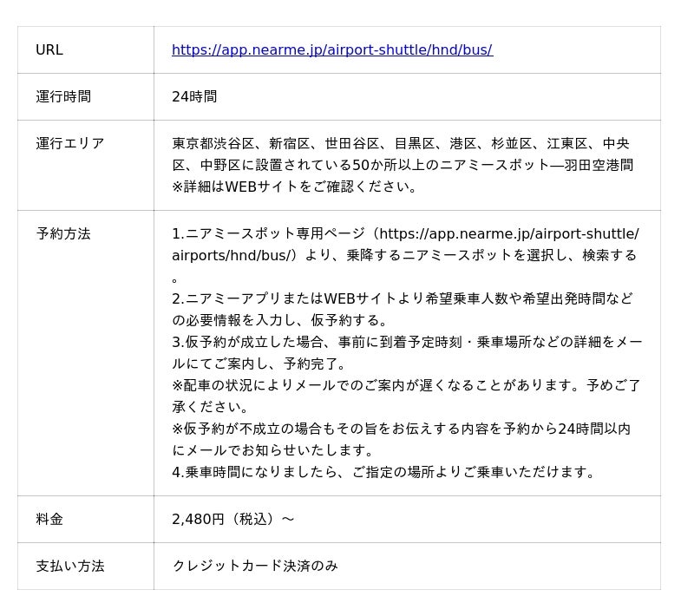This screenshot has width=694, height=616.
Task: Select the 料金 row label
Action: click(x=49, y=520)
